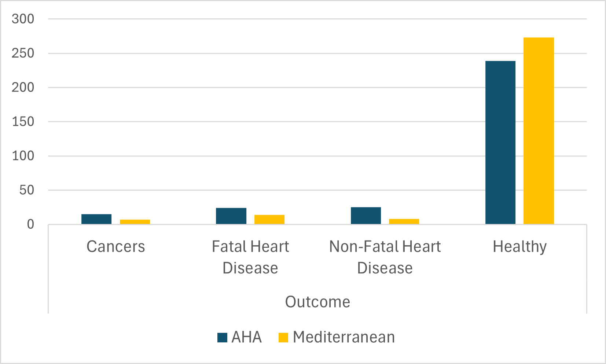606x364 pixels.
Task: Select the Outcome axis title
Action: click(x=317, y=302)
